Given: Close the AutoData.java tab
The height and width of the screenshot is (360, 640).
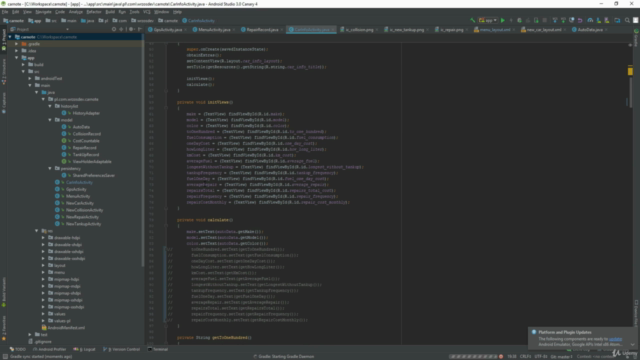Looking at the screenshot, I should [606, 30].
